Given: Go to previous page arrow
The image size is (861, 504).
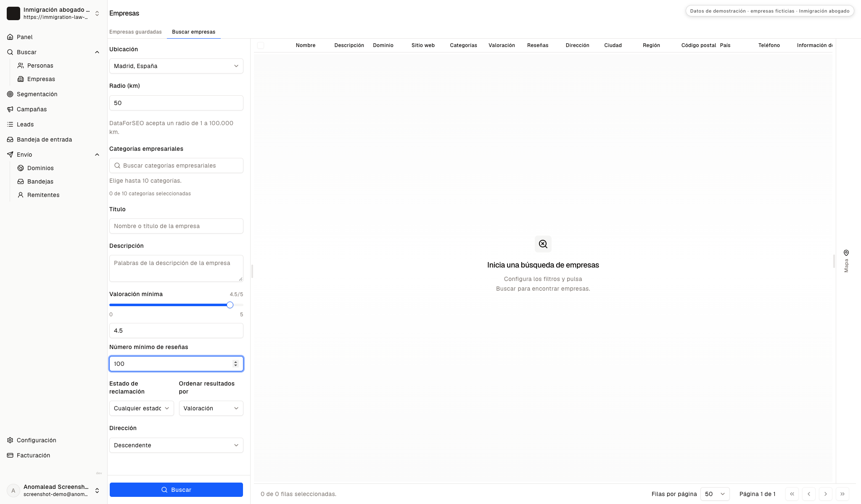Looking at the screenshot, I should 809,494.
